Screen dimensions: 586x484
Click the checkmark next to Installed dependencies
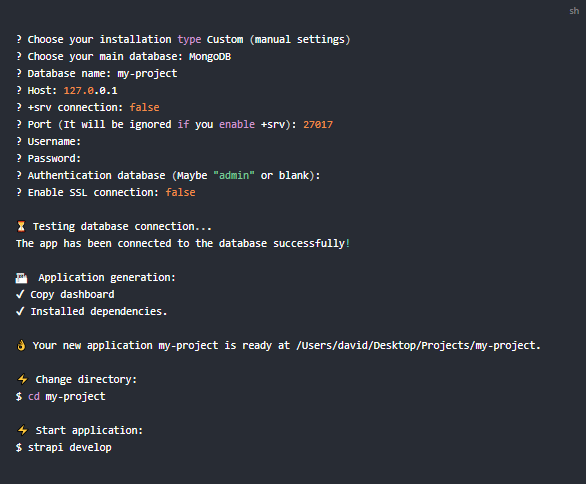(x=20, y=311)
